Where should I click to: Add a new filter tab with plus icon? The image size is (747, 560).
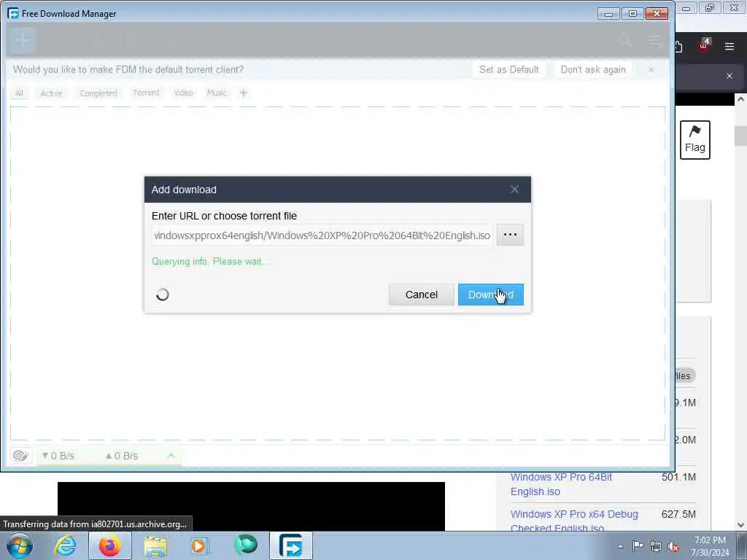point(244,93)
